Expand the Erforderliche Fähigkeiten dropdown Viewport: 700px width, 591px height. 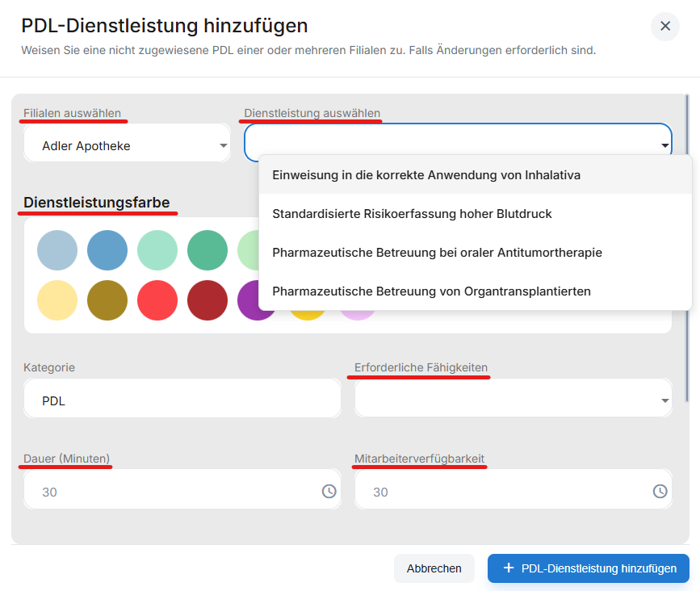click(x=513, y=398)
